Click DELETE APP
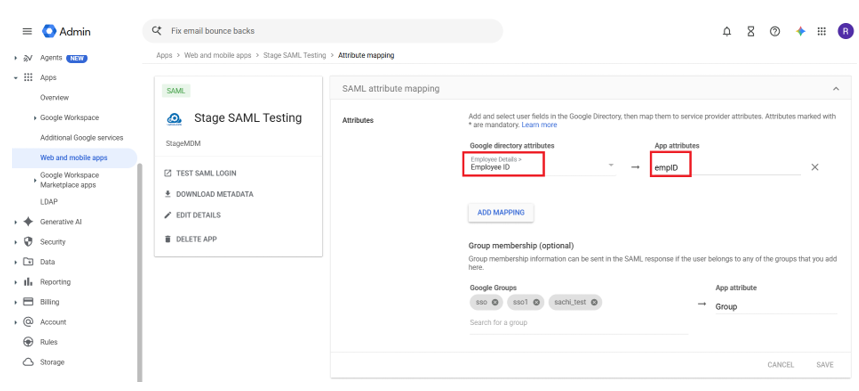This screenshot has height=391, width=859. pyautogui.click(x=191, y=239)
